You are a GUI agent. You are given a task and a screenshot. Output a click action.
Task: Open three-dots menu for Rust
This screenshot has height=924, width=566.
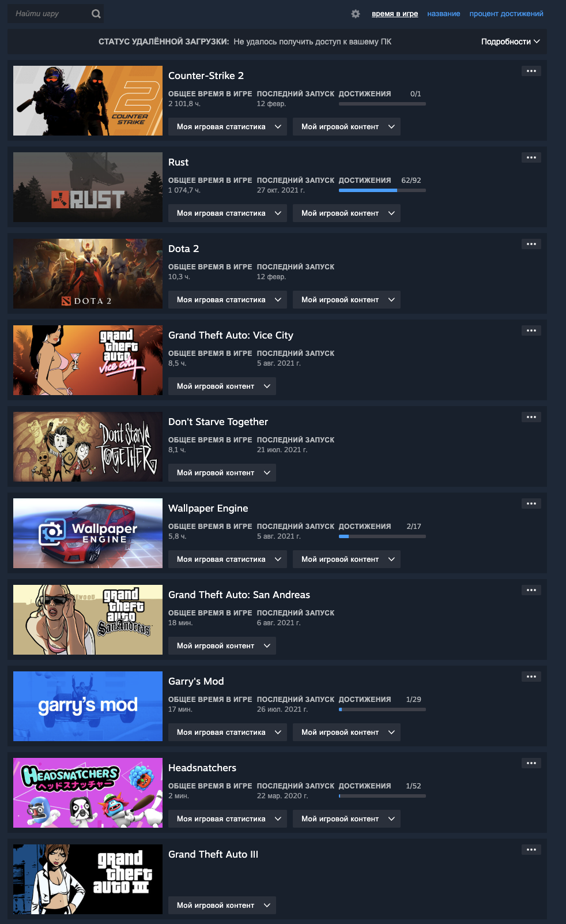pos(531,157)
